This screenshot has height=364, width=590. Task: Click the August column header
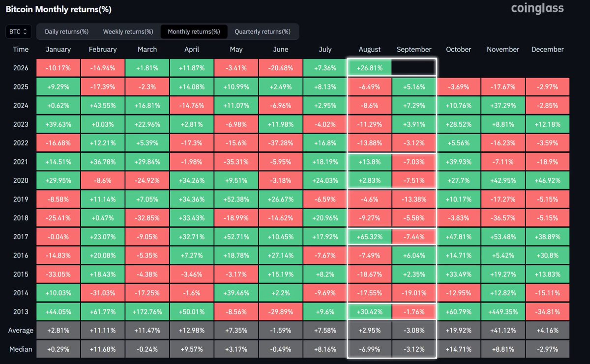click(370, 49)
